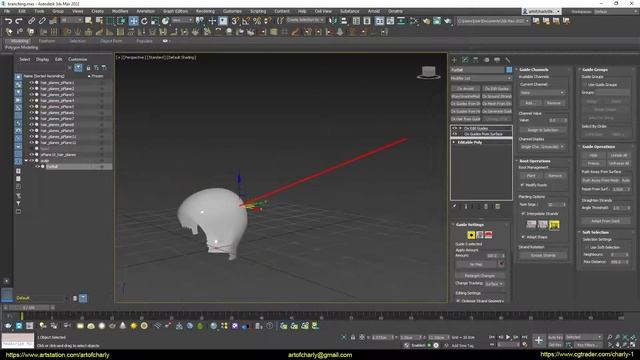Open the Display menu in Scene Explorer
Screen dimensions: 640x360
(42, 59)
